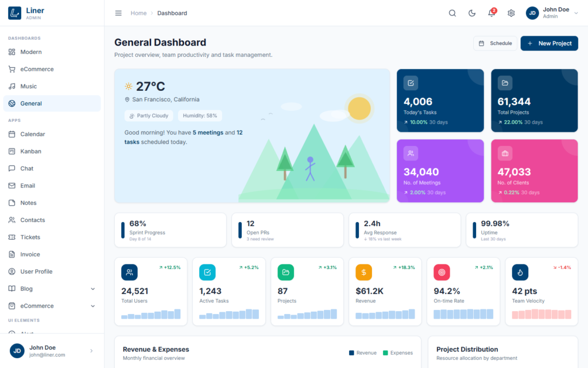Click the 4,006 Today's Tasks value
The image size is (588, 368).
pyautogui.click(x=418, y=101)
